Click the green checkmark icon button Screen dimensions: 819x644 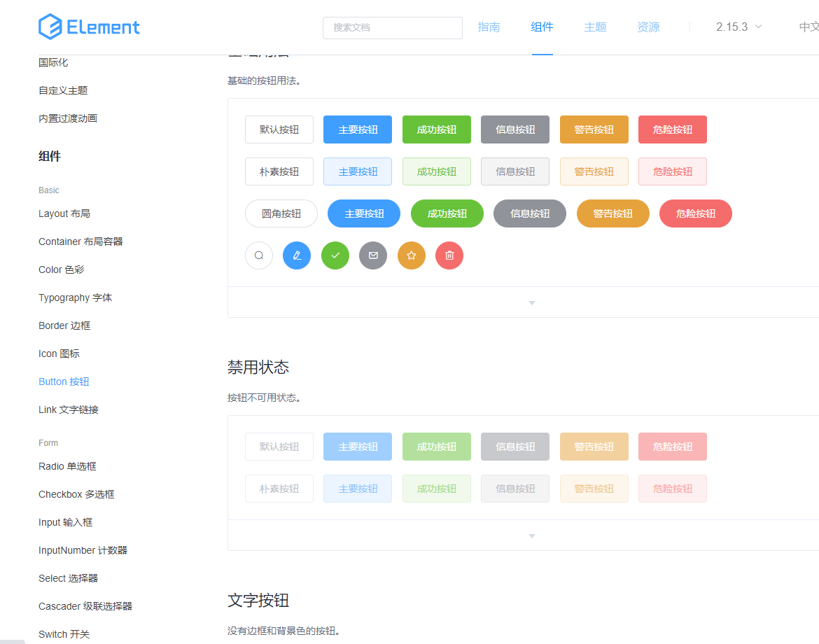tap(335, 255)
